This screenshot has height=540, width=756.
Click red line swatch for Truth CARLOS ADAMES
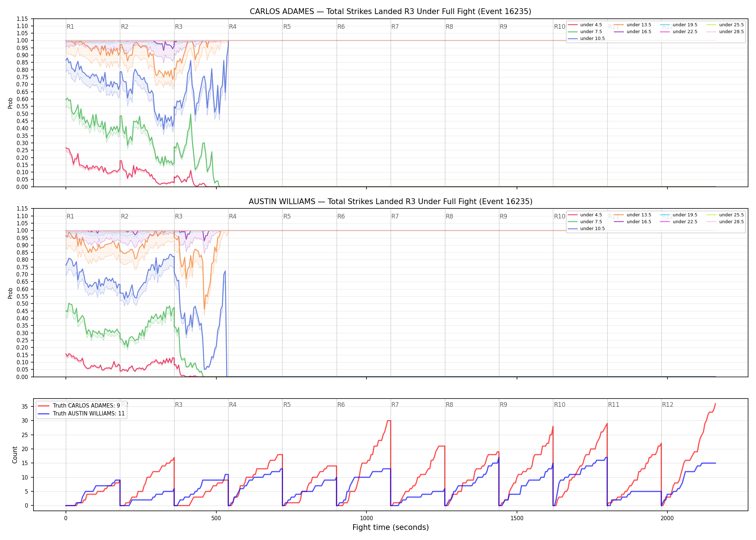[x=44, y=406]
